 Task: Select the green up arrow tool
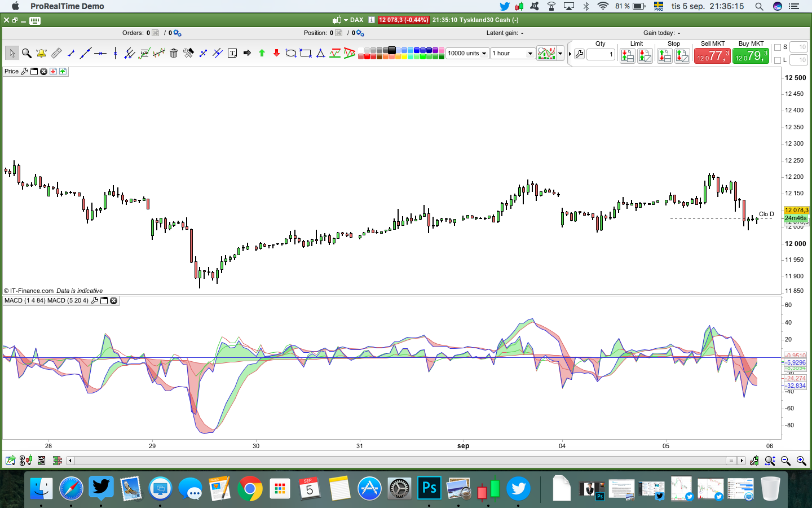[x=262, y=53]
